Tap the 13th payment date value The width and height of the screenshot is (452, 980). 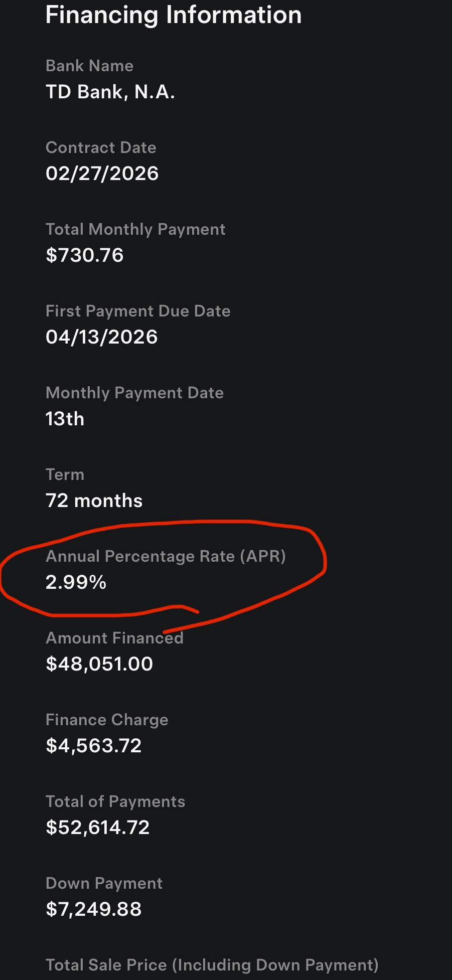pyautogui.click(x=65, y=419)
